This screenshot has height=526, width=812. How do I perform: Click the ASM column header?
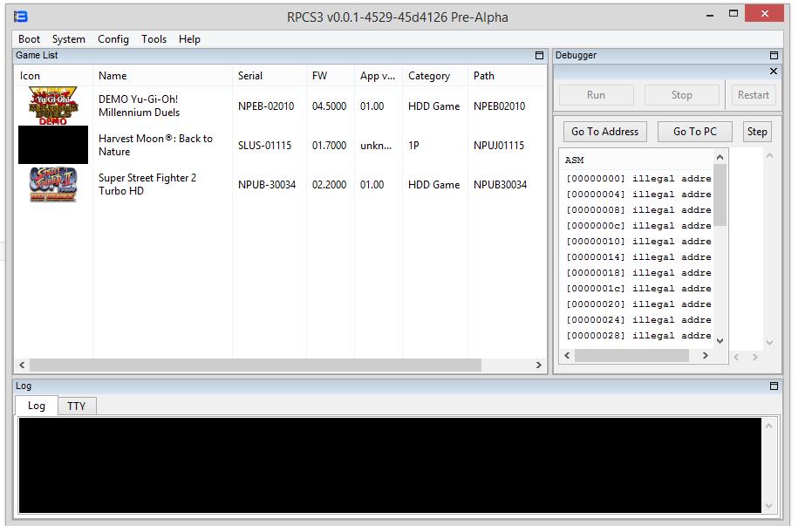point(574,160)
